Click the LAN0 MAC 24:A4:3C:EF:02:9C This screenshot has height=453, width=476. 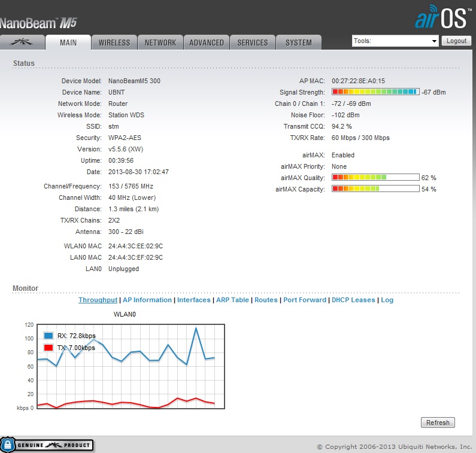click(x=135, y=257)
